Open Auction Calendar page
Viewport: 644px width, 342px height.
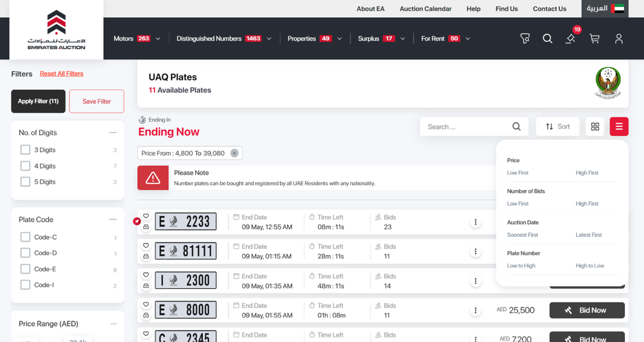point(425,8)
